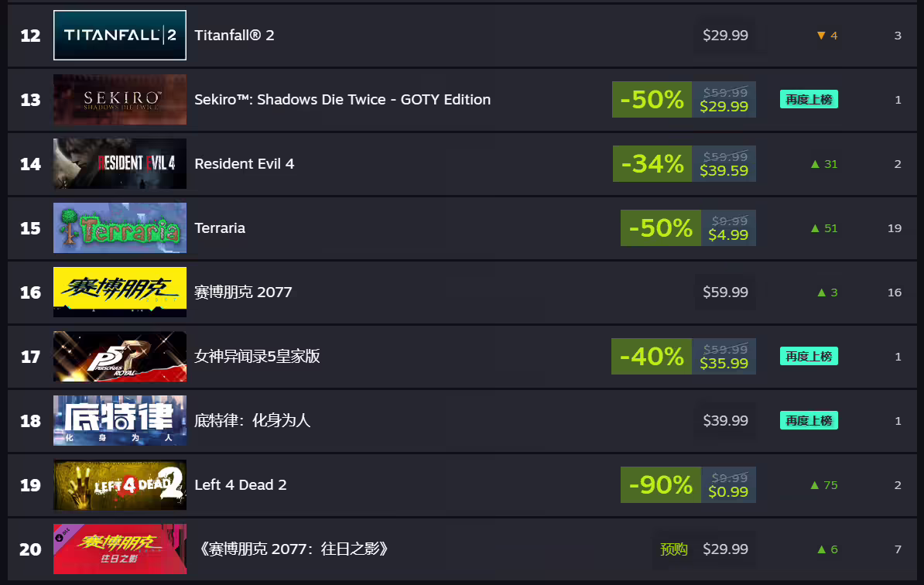The width and height of the screenshot is (924, 585).
Task: Click Sekiro's 再度上榜 badge
Action: tap(809, 99)
